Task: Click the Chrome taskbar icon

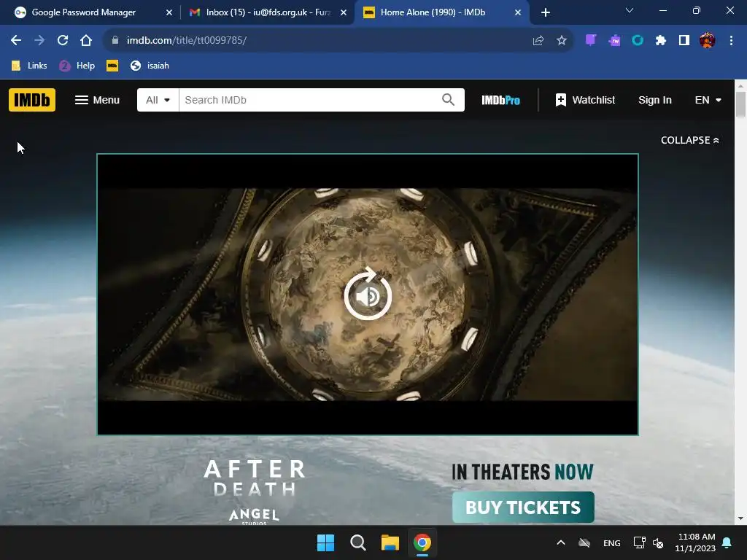Action: point(422,542)
